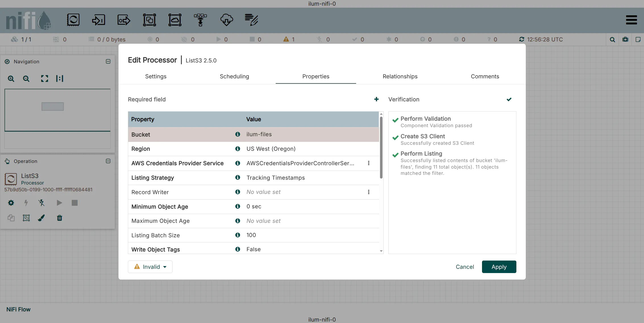Click the zoom in navigation icon
This screenshot has height=323, width=644.
click(x=11, y=79)
